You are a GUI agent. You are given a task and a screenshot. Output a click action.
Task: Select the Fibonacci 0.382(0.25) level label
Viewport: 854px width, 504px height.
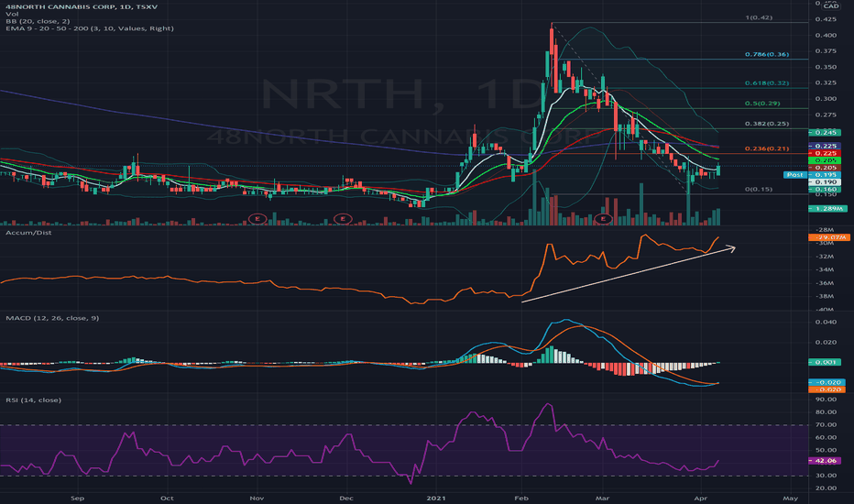[x=767, y=124]
